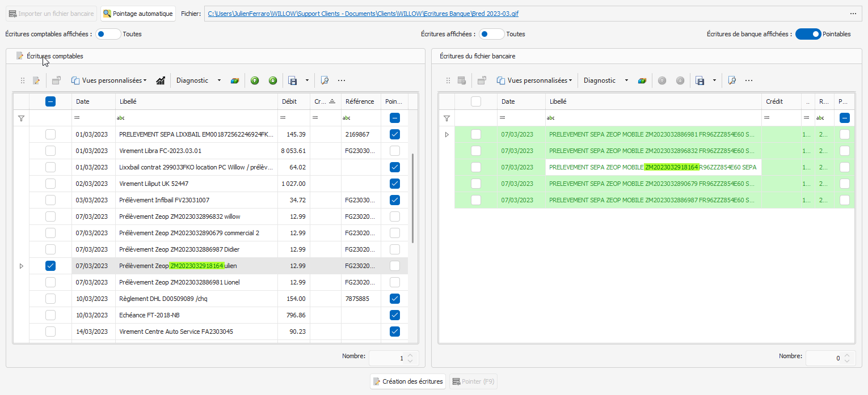Sort by Référence column header
Screen dimensions: 868x395
pos(360,101)
